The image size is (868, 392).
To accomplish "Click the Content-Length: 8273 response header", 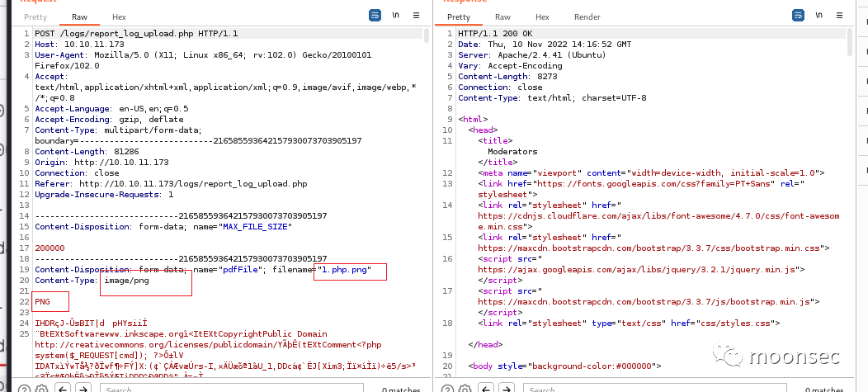I will 507,77.
